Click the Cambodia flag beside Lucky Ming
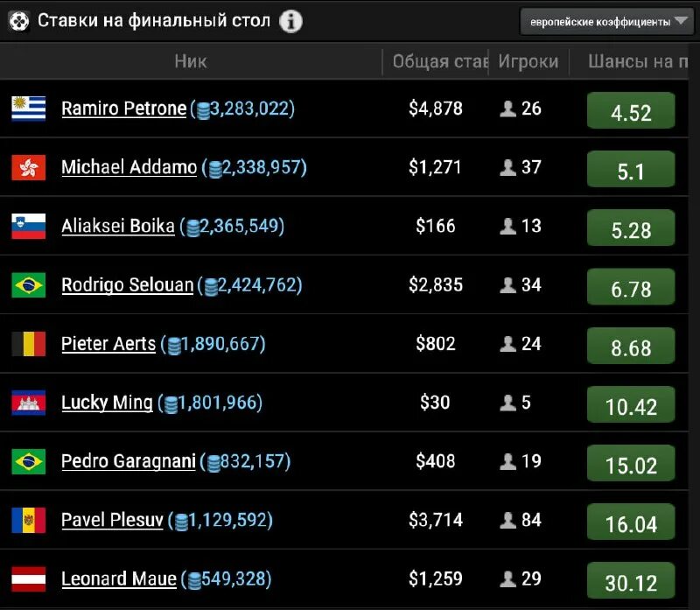 [28, 403]
